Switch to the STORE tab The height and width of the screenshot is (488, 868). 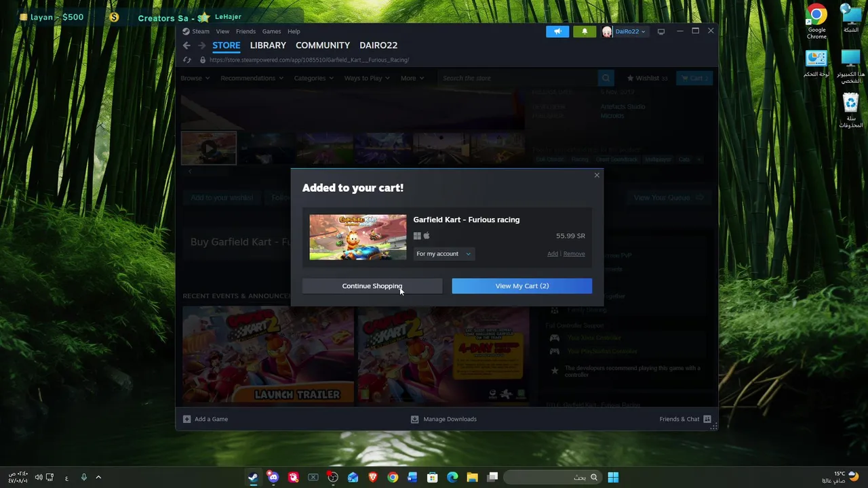(226, 45)
